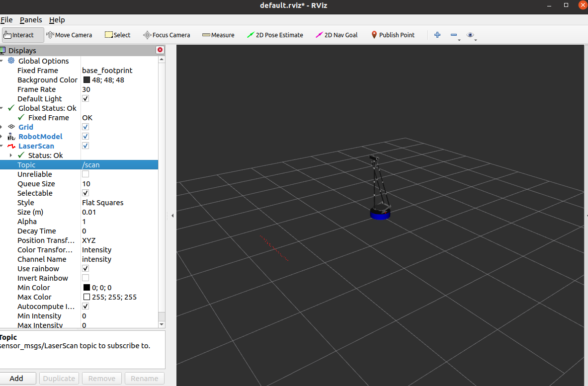588x386 pixels.
Task: Enable Invert Rainbow checkbox
Action: [85, 278]
